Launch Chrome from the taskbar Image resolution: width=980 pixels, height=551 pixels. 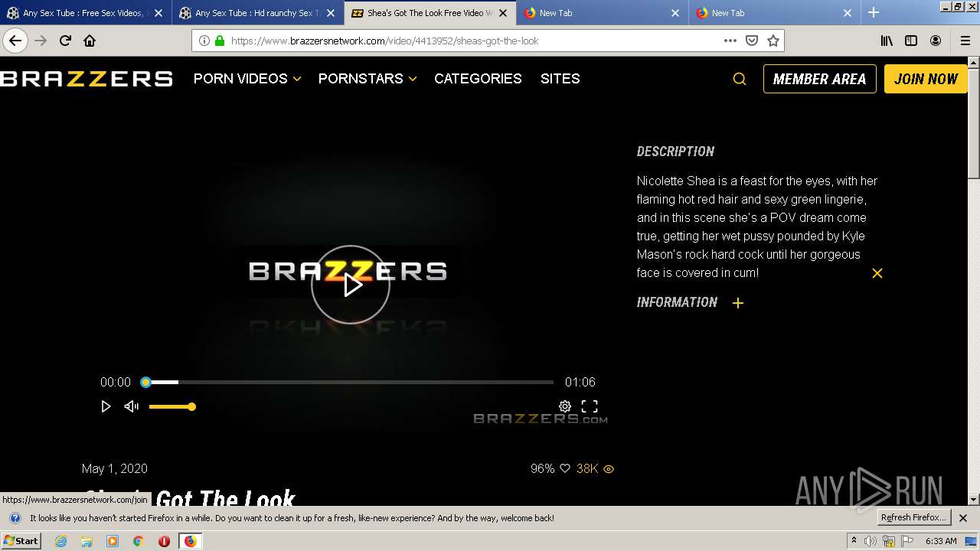[x=139, y=541]
